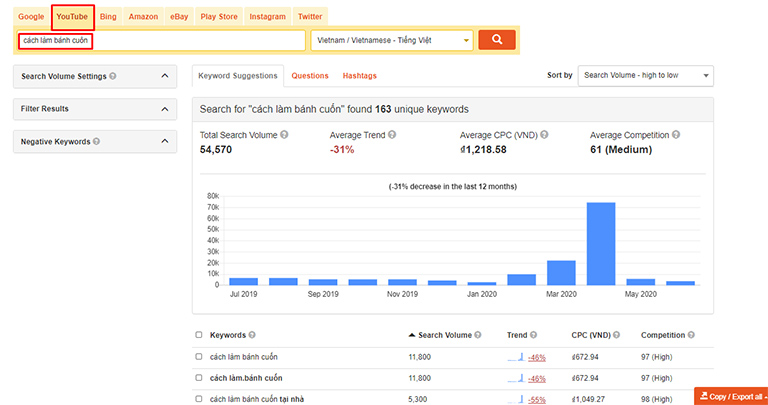The image size is (768, 405).
Task: Tick the select-all Keywords header checkbox
Action: tap(199, 335)
